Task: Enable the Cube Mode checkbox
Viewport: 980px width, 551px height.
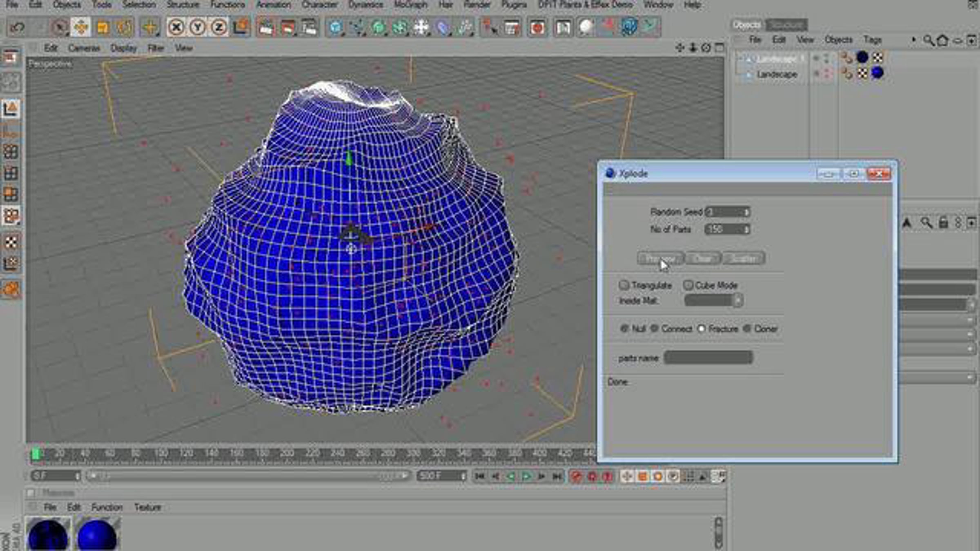Action: click(688, 285)
